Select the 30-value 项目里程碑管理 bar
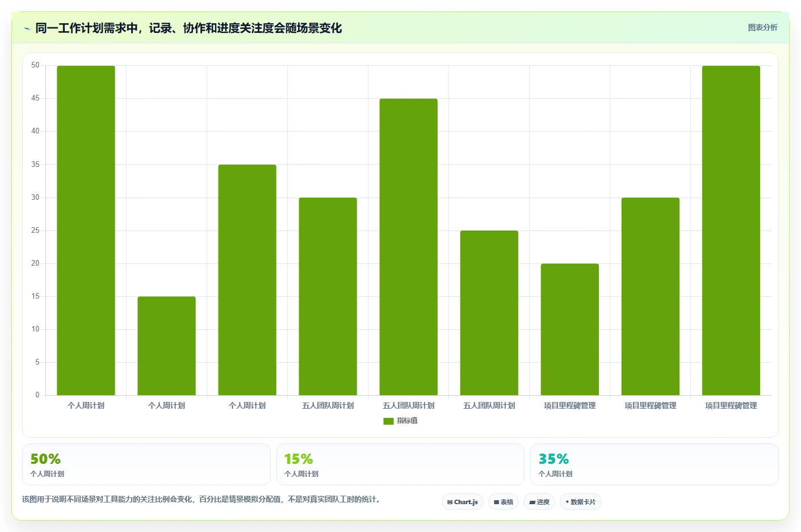 point(650,296)
